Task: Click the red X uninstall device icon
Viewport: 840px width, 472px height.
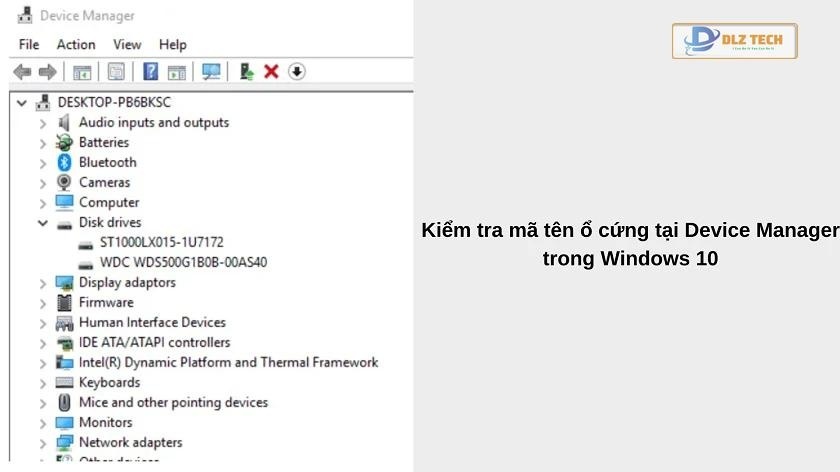Action: tap(271, 71)
